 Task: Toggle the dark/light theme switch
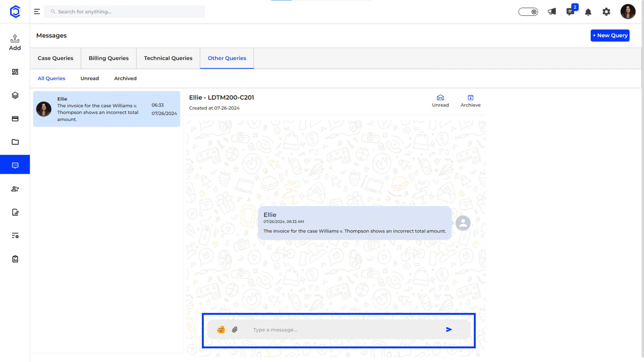(528, 12)
